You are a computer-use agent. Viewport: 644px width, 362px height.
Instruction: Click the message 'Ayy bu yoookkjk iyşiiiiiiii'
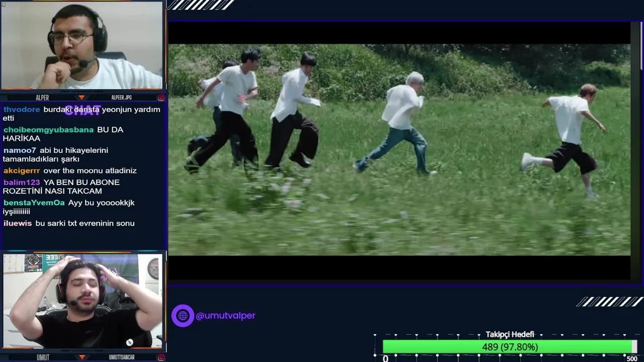68,207
